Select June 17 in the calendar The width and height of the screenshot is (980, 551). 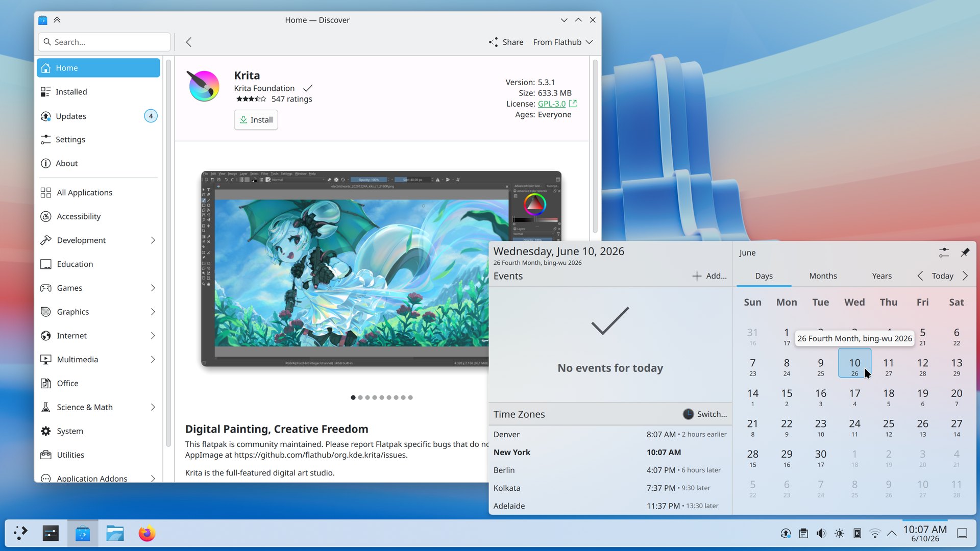tap(854, 397)
